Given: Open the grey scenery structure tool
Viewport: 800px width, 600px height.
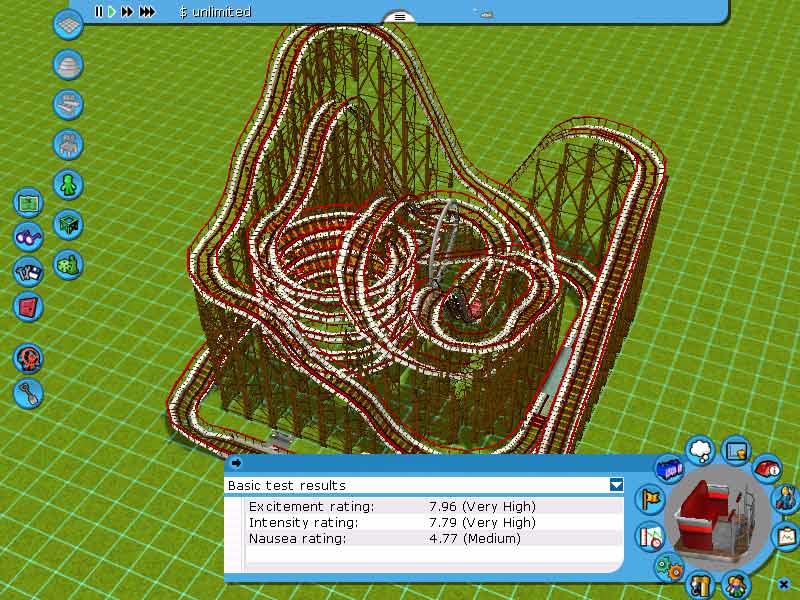Looking at the screenshot, I should point(68,144).
